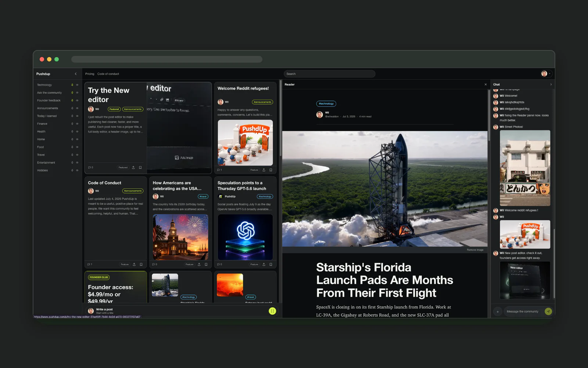This screenshot has height=368, width=588.
Task: Select the Founder feedback channel
Action: (49, 100)
